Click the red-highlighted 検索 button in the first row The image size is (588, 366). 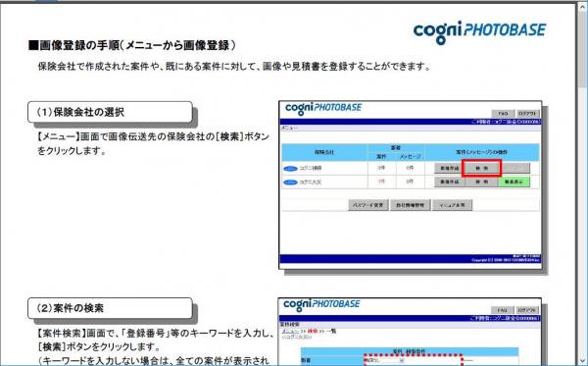click(x=481, y=168)
